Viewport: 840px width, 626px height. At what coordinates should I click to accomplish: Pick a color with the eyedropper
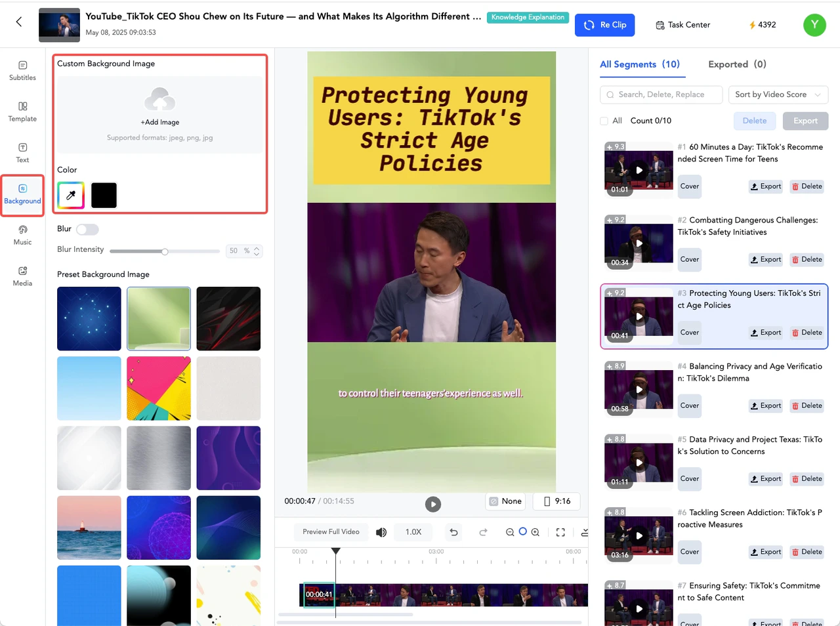pyautogui.click(x=71, y=195)
